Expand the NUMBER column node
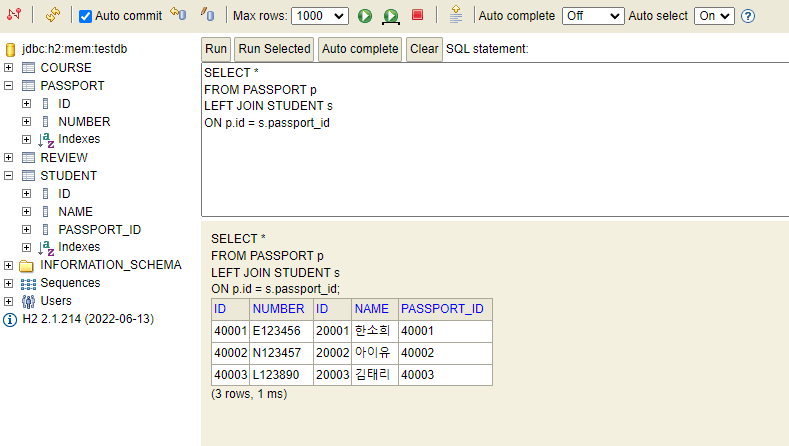 click(x=27, y=122)
